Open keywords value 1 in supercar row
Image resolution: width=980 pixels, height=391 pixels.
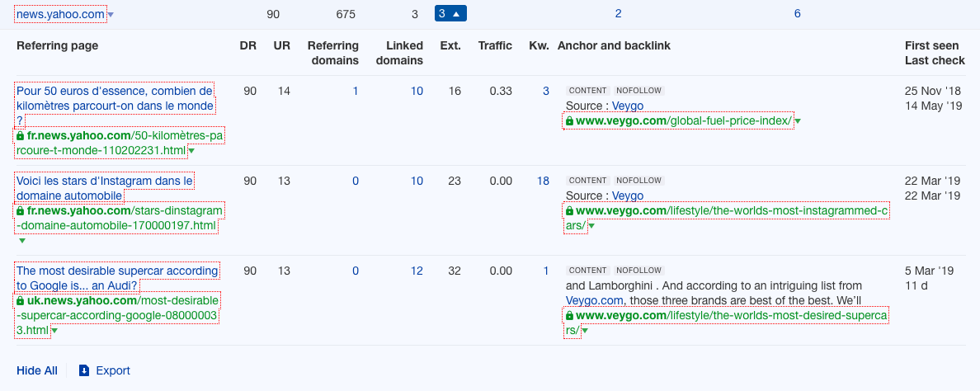(545, 271)
